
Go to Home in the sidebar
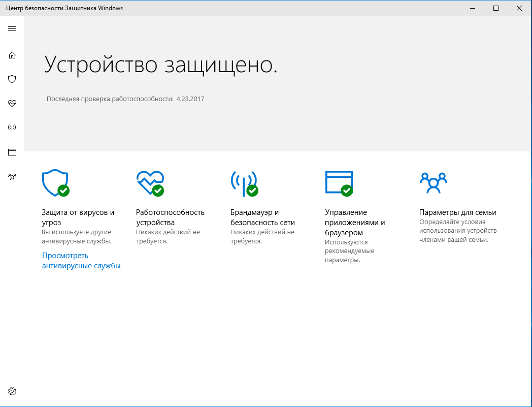click(12, 55)
